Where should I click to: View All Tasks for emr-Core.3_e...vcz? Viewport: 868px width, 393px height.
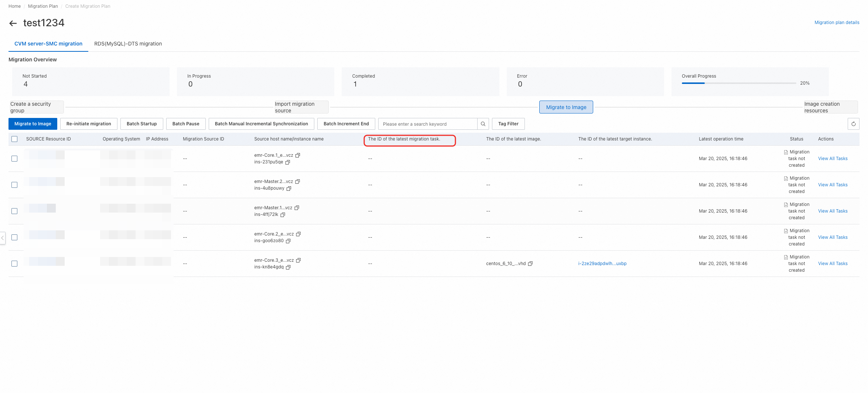(x=833, y=264)
